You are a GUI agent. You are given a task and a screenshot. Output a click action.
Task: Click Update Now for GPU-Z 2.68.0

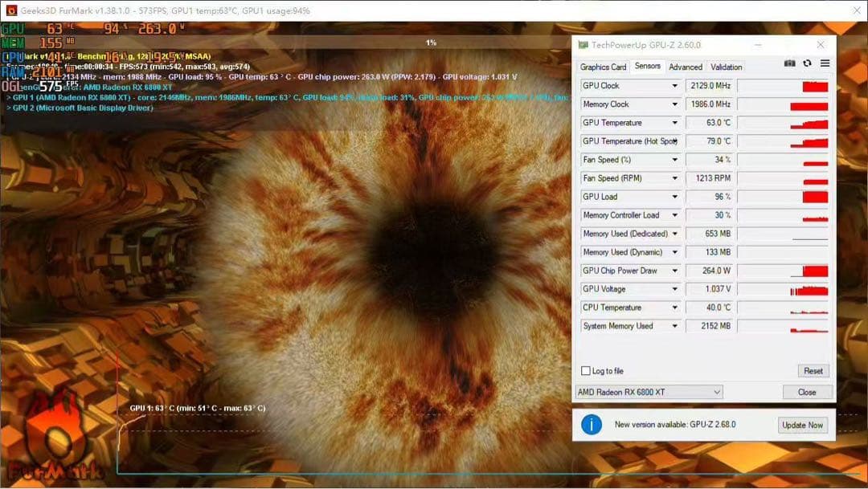click(802, 425)
